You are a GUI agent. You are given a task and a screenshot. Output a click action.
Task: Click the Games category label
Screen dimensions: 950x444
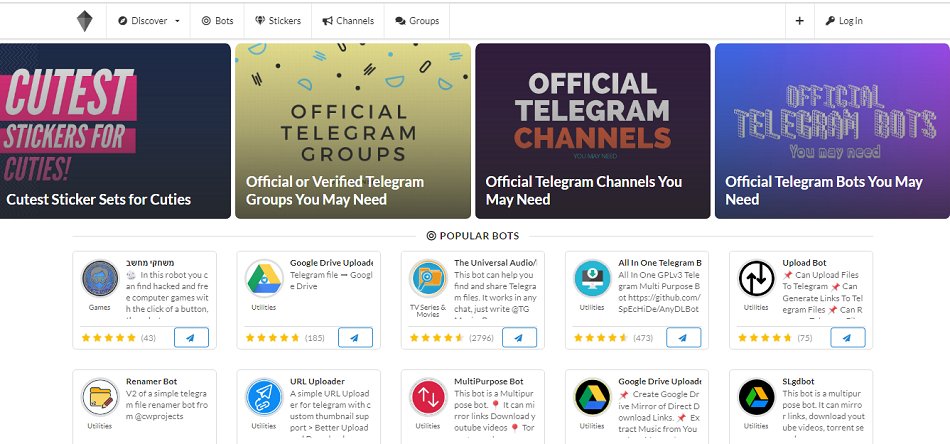(x=99, y=307)
